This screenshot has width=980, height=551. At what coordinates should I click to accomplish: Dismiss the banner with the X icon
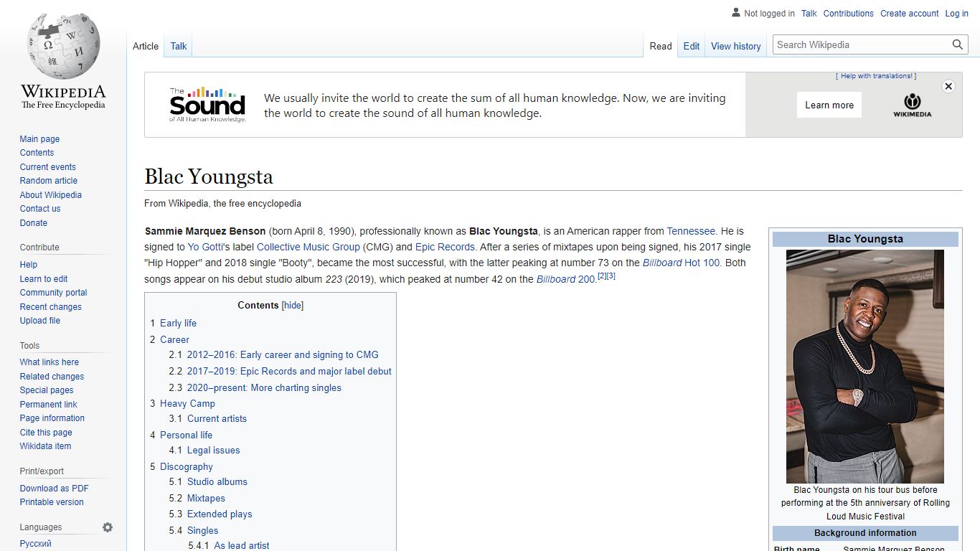pos(948,86)
